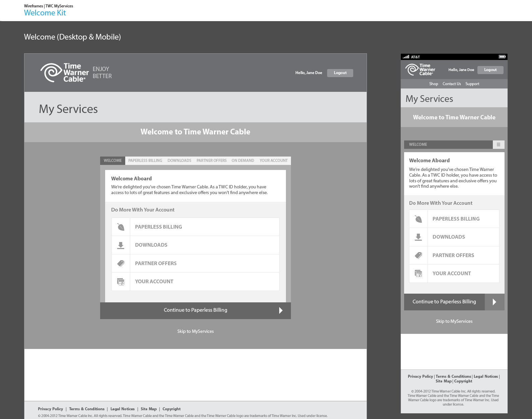This screenshot has width=532, height=419.
Task: Click the mobile Continue arrow button
Action: pyautogui.click(x=495, y=302)
